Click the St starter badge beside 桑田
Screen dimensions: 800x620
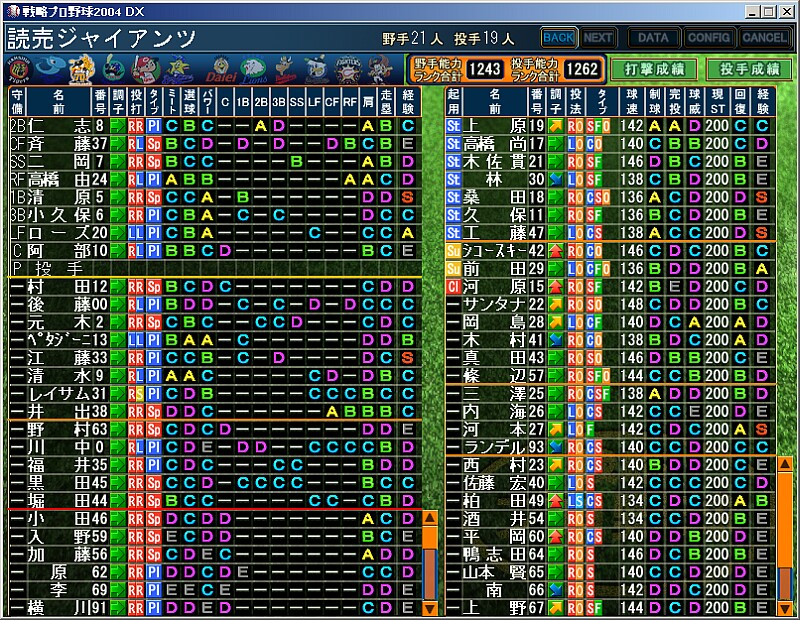click(x=454, y=197)
